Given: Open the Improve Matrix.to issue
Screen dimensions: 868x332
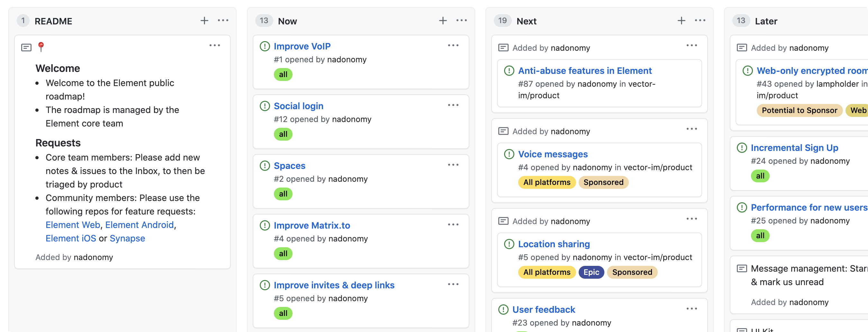Looking at the screenshot, I should (x=312, y=225).
